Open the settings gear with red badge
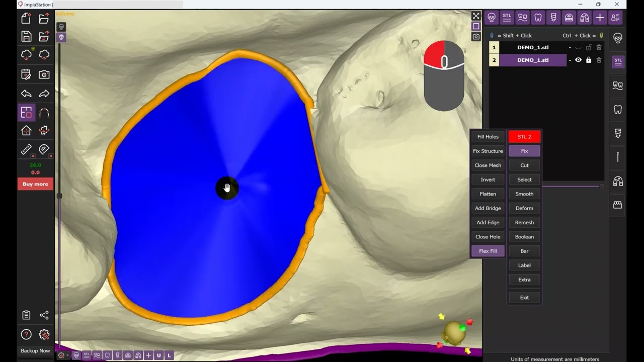Image resolution: width=644 pixels, height=362 pixels. tap(44, 334)
